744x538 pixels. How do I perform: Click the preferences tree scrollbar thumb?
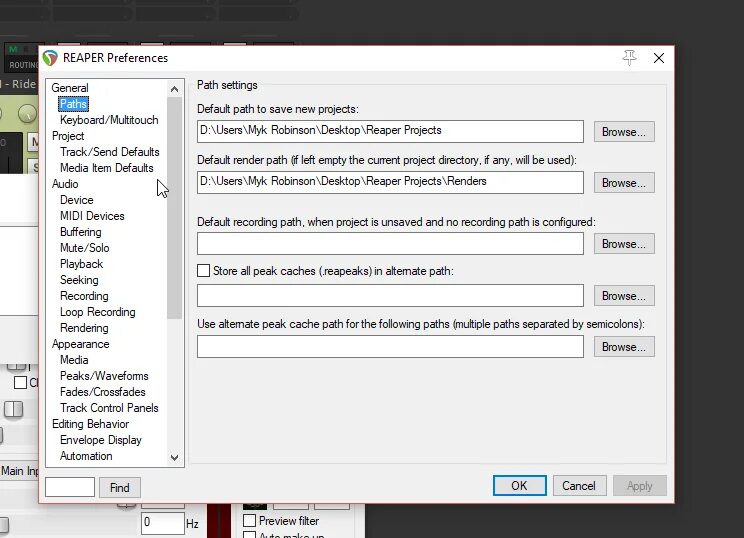(x=175, y=208)
